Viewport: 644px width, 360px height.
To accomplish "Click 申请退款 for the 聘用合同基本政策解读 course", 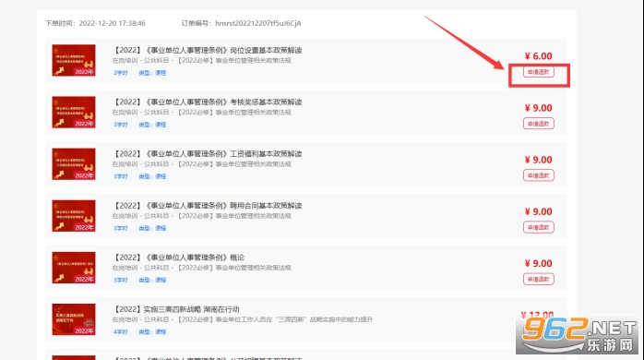I will click(x=539, y=227).
